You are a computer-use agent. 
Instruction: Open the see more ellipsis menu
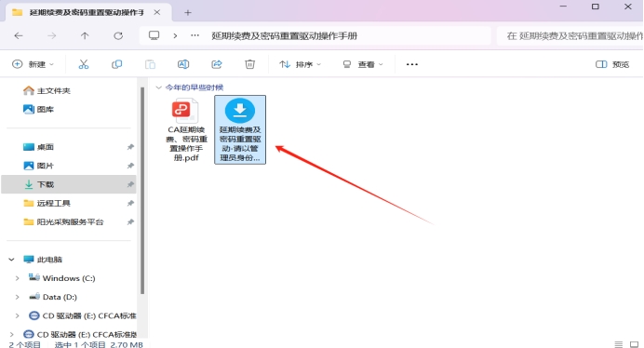[412, 64]
